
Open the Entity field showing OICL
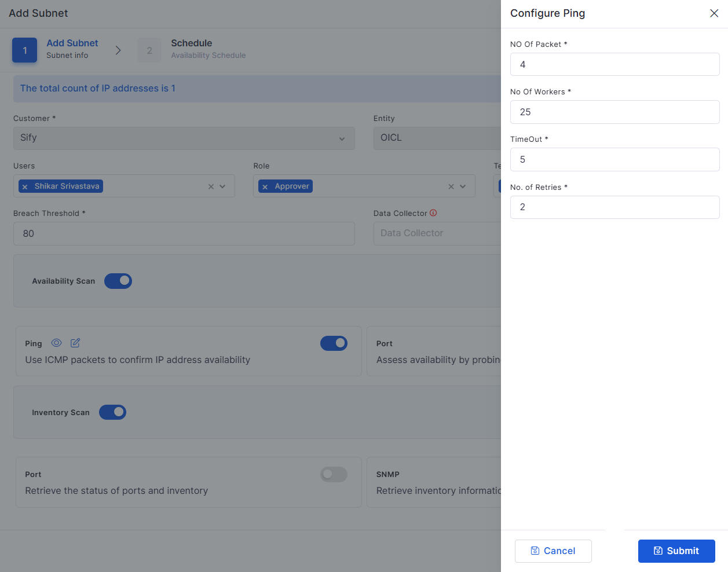click(x=437, y=138)
